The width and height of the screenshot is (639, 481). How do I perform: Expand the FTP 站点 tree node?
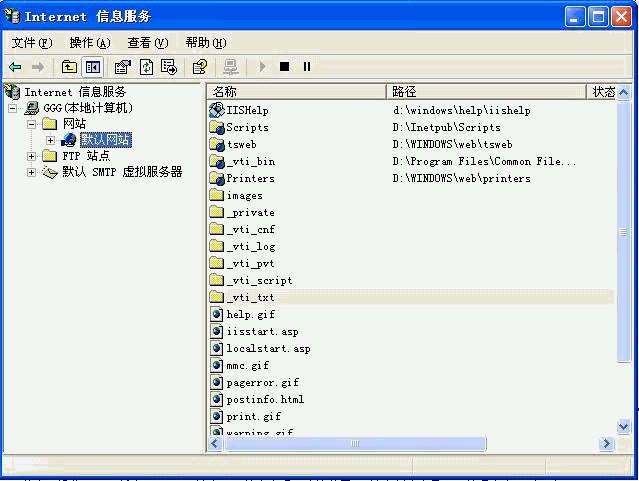coord(32,156)
